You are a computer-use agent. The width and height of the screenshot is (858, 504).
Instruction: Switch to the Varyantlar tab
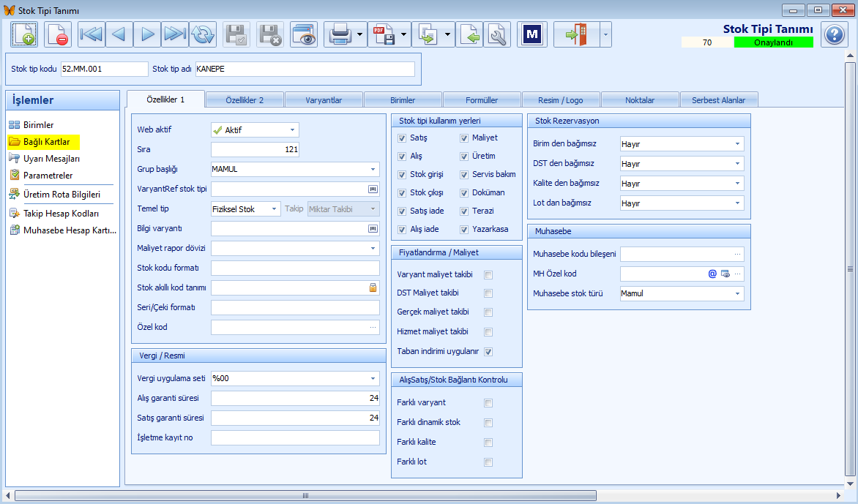(x=324, y=100)
